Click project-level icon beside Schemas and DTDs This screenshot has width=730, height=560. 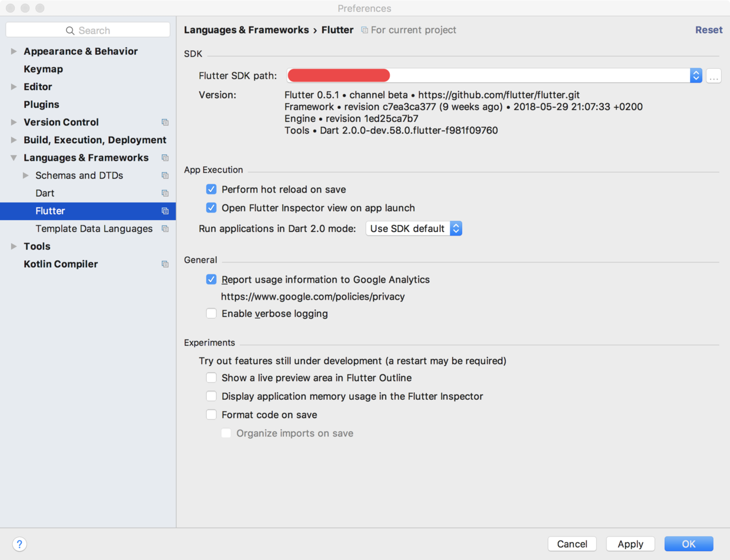165,175
